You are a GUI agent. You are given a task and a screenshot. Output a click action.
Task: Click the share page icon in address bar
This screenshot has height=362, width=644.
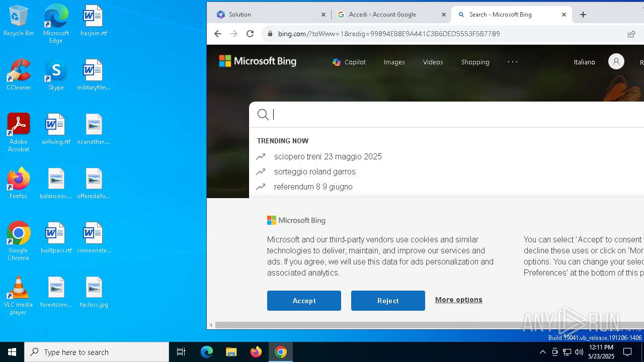(x=631, y=34)
